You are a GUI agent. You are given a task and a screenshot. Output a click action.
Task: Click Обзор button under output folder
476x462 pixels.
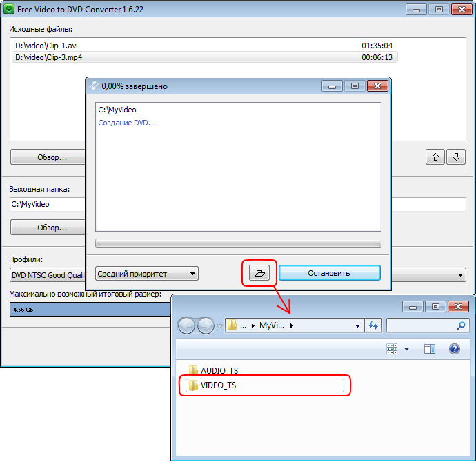(x=52, y=227)
